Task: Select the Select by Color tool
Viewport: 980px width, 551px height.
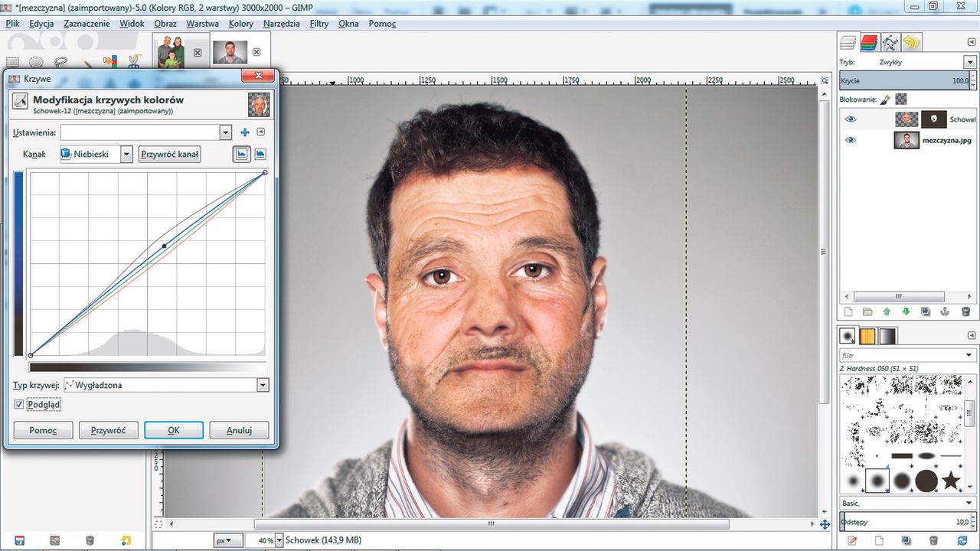Action: 110,62
